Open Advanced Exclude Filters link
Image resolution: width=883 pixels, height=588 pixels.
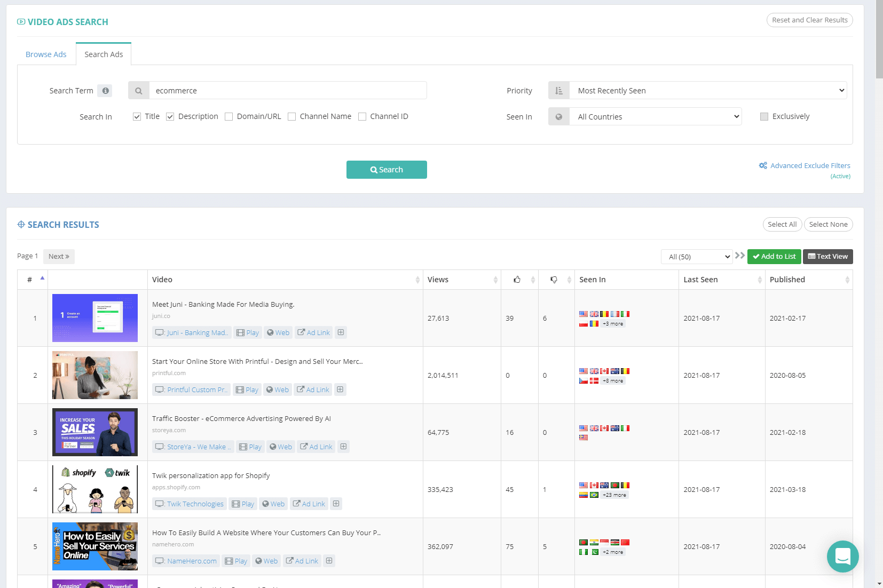tap(809, 166)
